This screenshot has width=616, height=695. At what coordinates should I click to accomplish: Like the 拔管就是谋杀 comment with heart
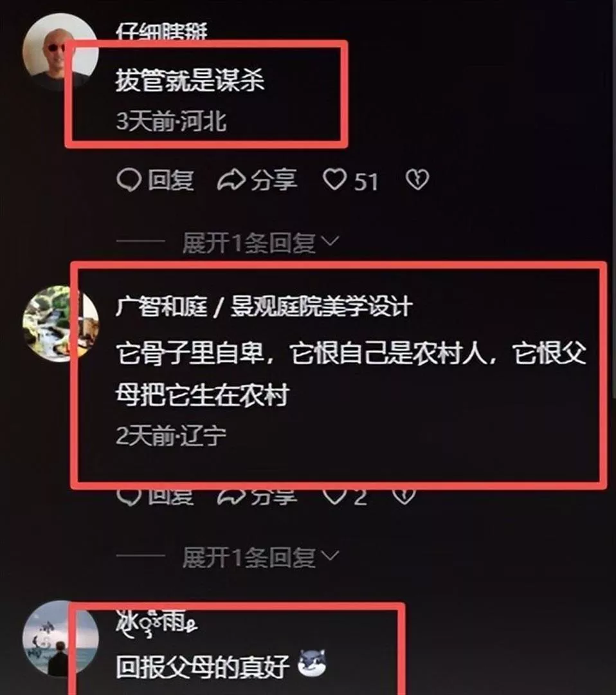click(334, 180)
